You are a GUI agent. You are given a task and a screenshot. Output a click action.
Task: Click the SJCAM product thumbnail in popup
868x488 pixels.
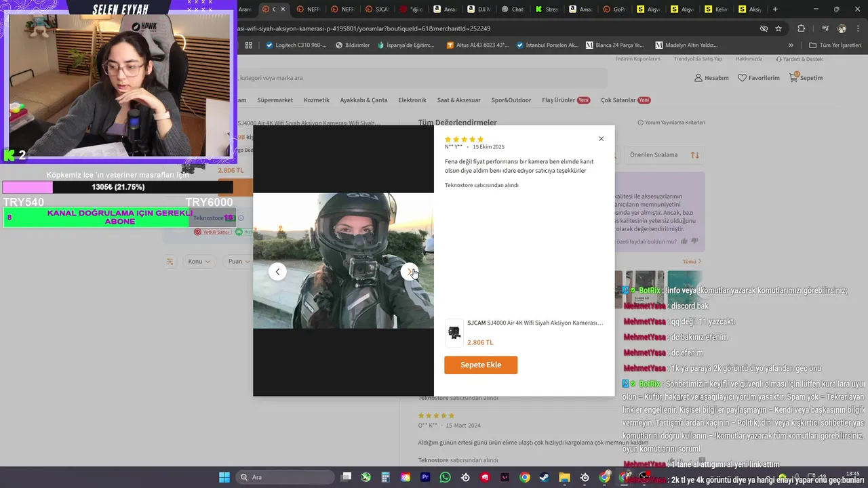click(x=454, y=333)
